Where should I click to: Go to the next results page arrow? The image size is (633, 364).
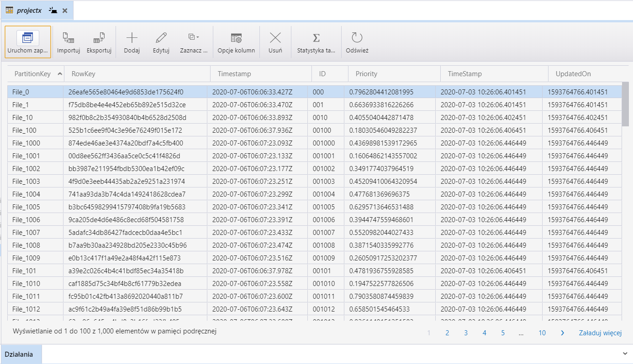(562, 333)
